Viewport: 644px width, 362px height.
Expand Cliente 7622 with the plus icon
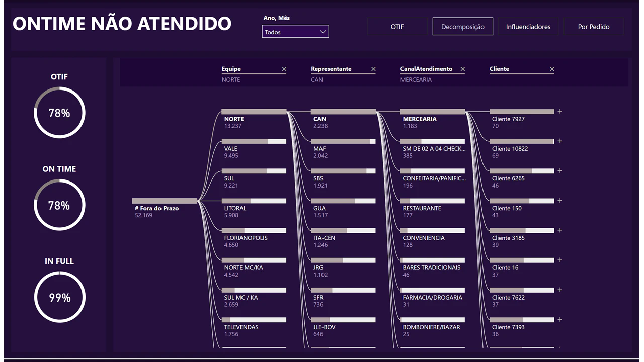560,290
